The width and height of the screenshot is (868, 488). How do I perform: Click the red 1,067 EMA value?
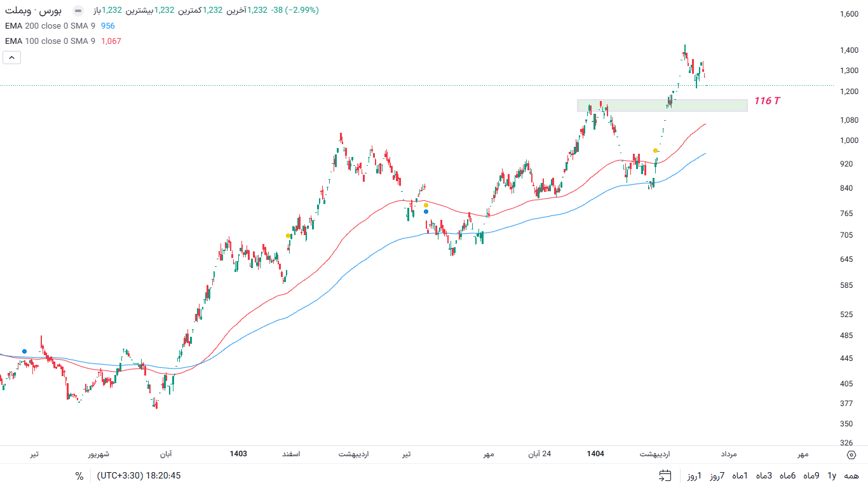tap(111, 41)
